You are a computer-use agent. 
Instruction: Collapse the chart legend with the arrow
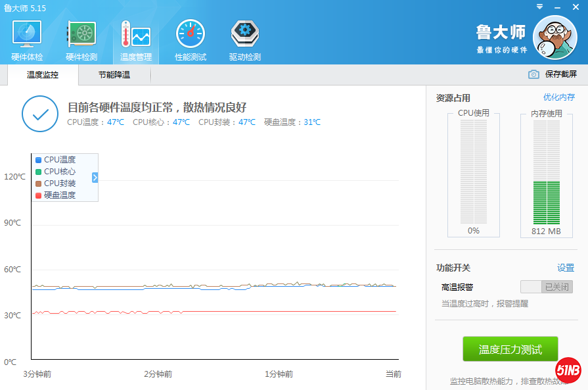(95, 178)
